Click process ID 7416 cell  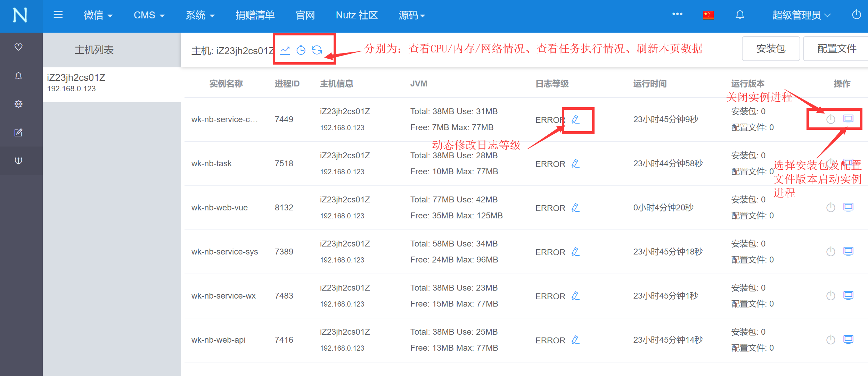point(284,340)
